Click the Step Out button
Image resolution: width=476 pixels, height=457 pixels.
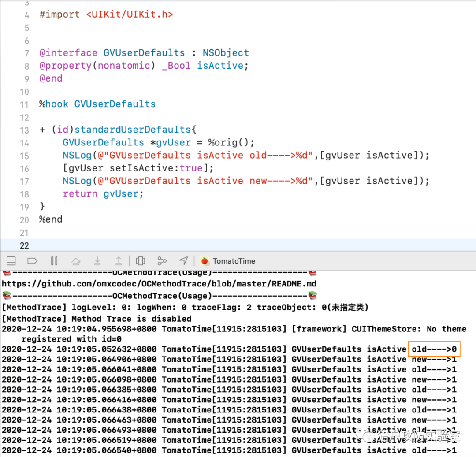click(119, 261)
